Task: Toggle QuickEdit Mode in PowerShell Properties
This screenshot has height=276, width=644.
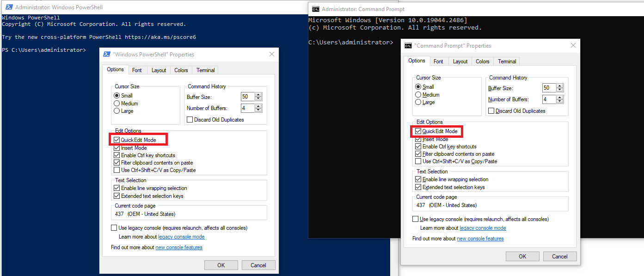Action: pos(117,140)
